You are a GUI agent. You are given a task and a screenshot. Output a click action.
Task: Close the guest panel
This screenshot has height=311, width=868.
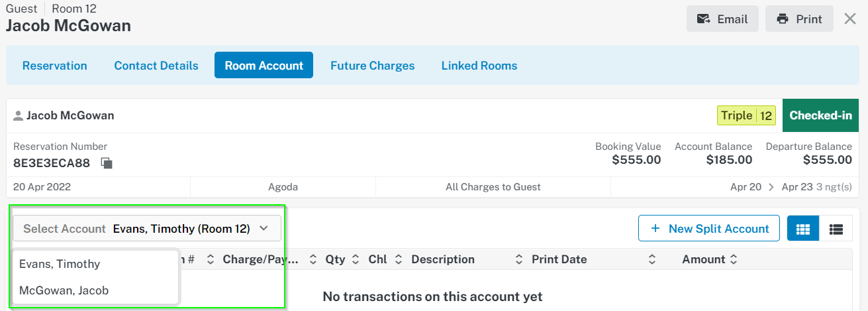tap(850, 19)
